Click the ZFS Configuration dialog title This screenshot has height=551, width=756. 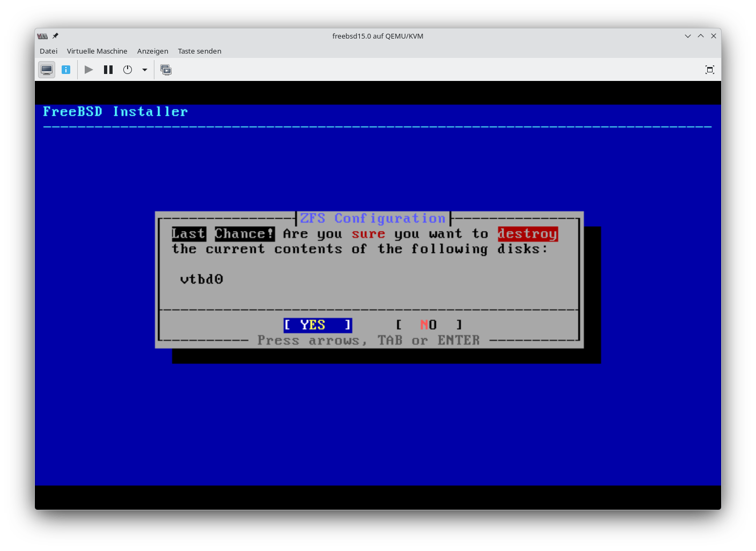point(373,218)
